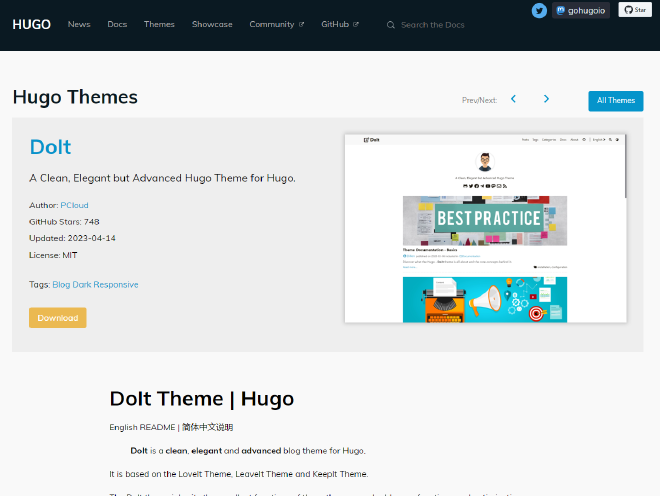The image size is (660, 496).
Task: Open the Showcase menu item
Action: [x=212, y=24]
